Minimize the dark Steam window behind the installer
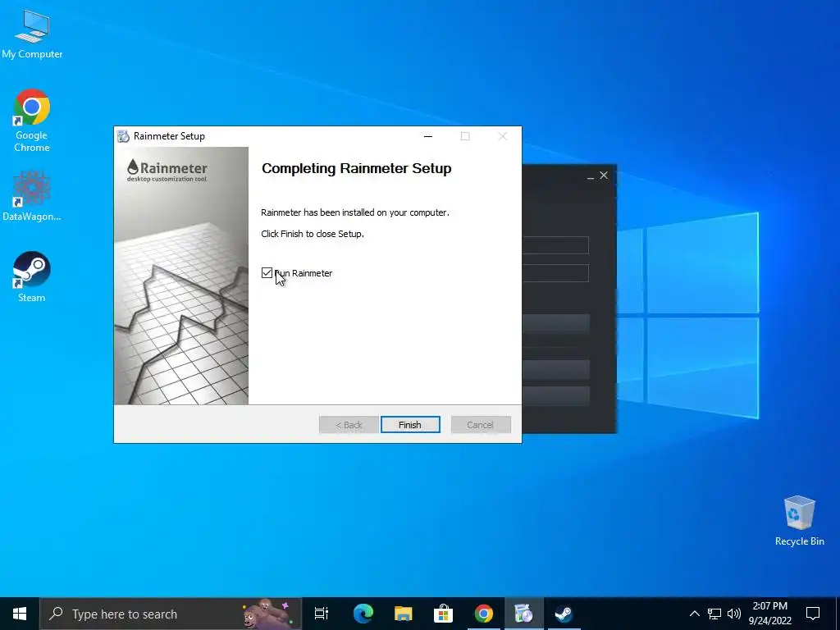The height and width of the screenshot is (630, 840). click(x=590, y=177)
